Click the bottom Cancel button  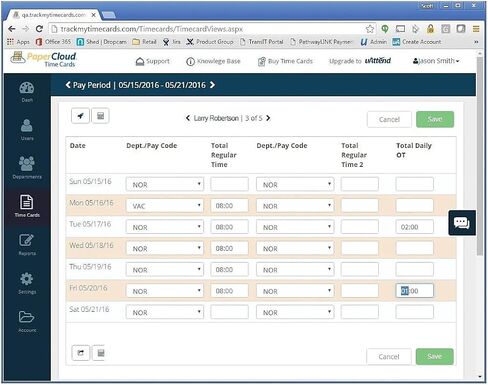coord(389,357)
